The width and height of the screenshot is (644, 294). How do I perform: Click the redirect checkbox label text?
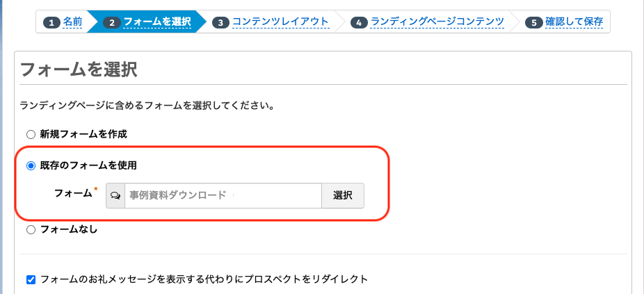[x=204, y=280]
